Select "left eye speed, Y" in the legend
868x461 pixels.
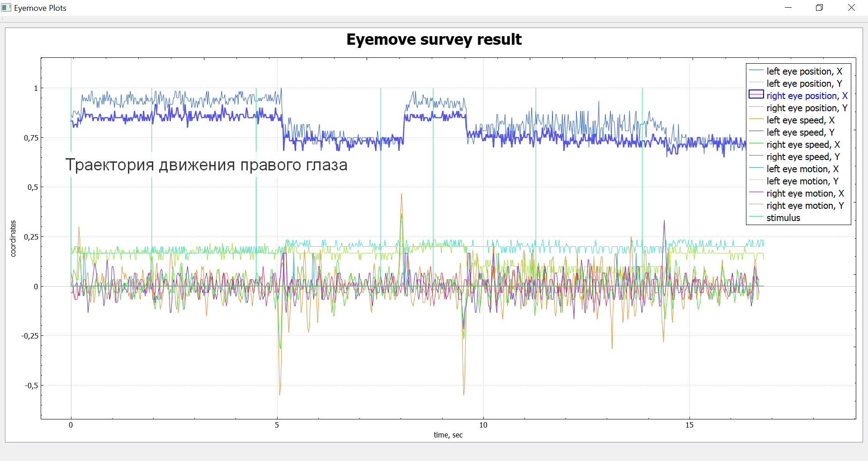click(x=800, y=132)
